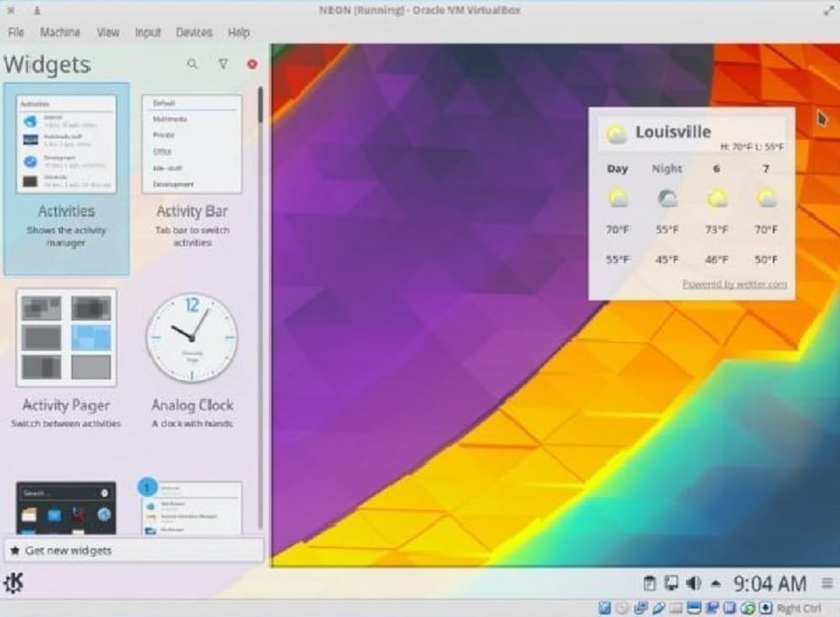Select the Analog Clock widget preview

pos(192,337)
